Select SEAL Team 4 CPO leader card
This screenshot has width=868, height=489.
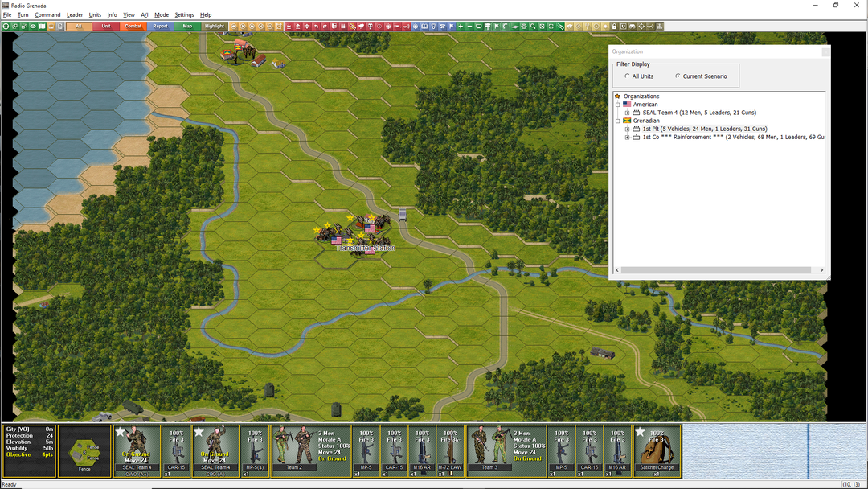[x=215, y=451]
